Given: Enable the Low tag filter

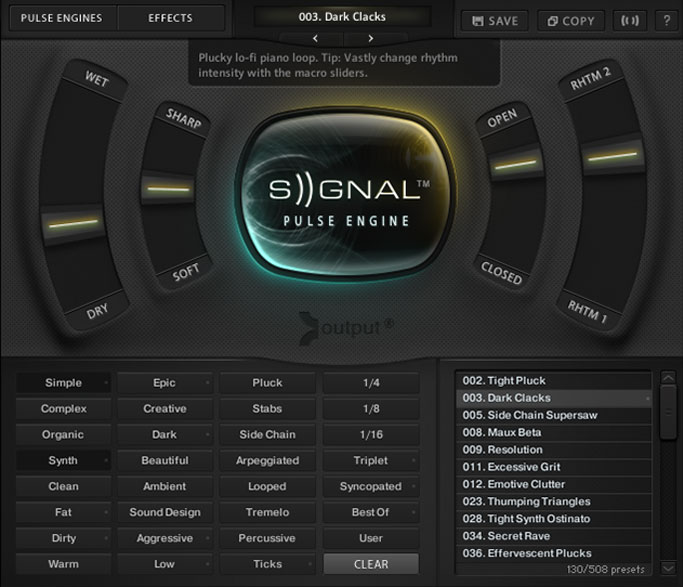Looking at the screenshot, I should [x=165, y=564].
